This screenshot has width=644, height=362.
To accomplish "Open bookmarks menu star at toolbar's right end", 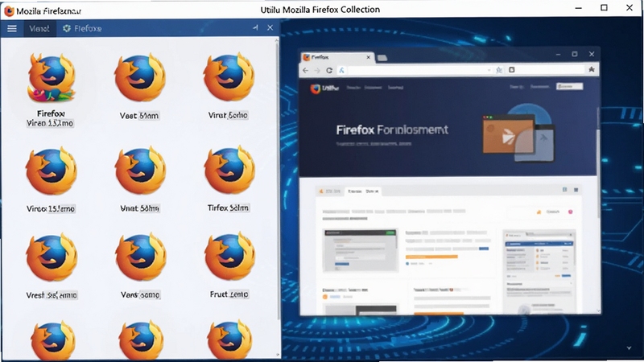I will click(592, 69).
